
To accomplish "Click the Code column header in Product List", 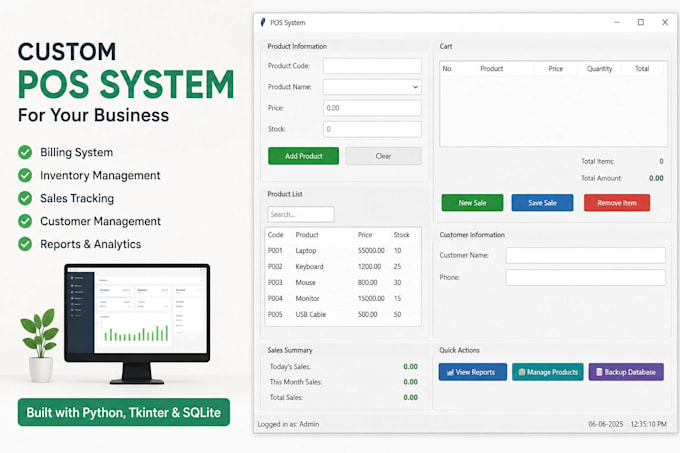I will (x=275, y=235).
